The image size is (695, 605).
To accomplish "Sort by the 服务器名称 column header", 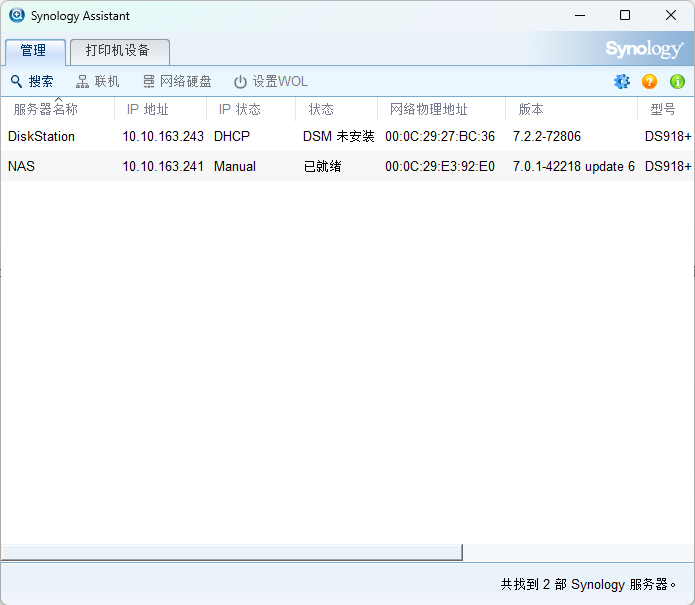I will pos(58,109).
